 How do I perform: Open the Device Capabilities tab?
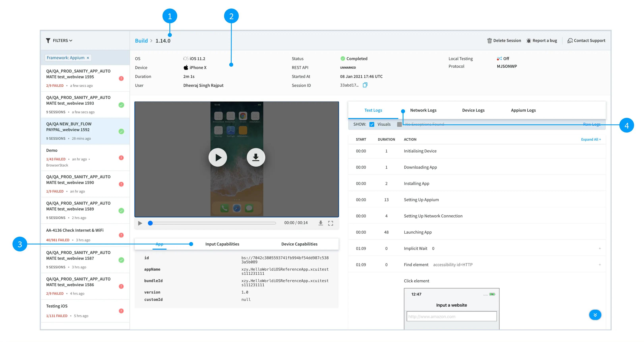299,244
